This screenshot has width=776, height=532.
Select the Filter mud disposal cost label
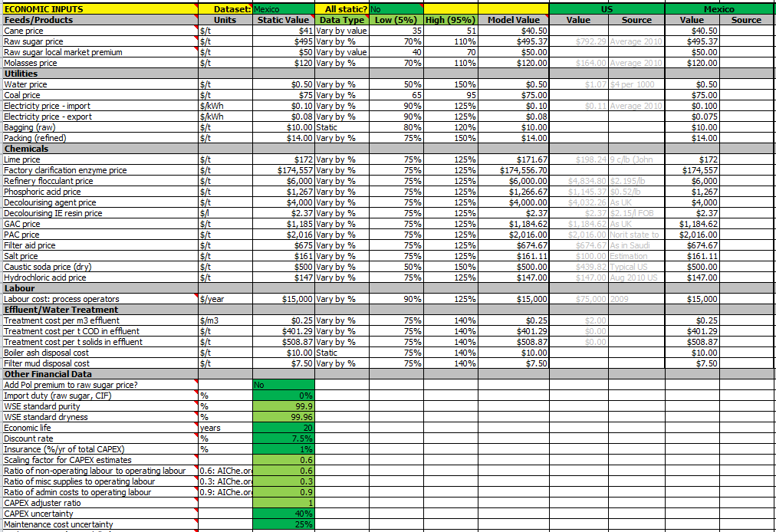(x=100, y=364)
